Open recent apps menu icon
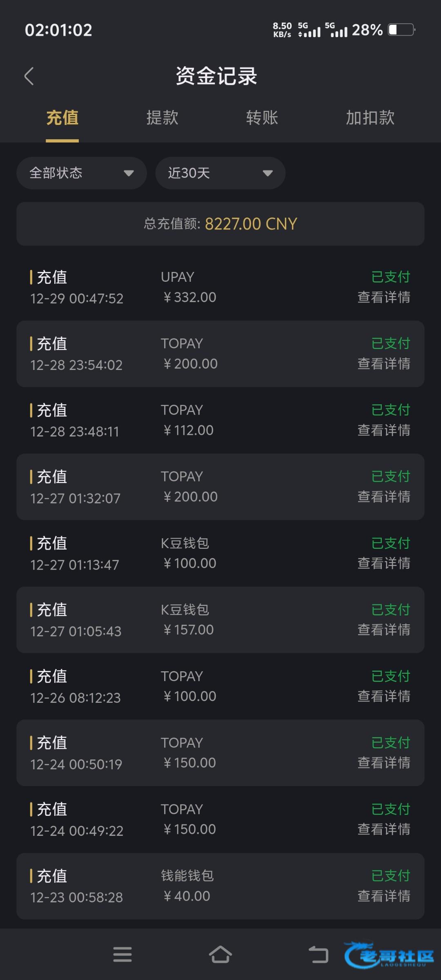This screenshot has height=980, width=441. pyautogui.click(x=122, y=954)
